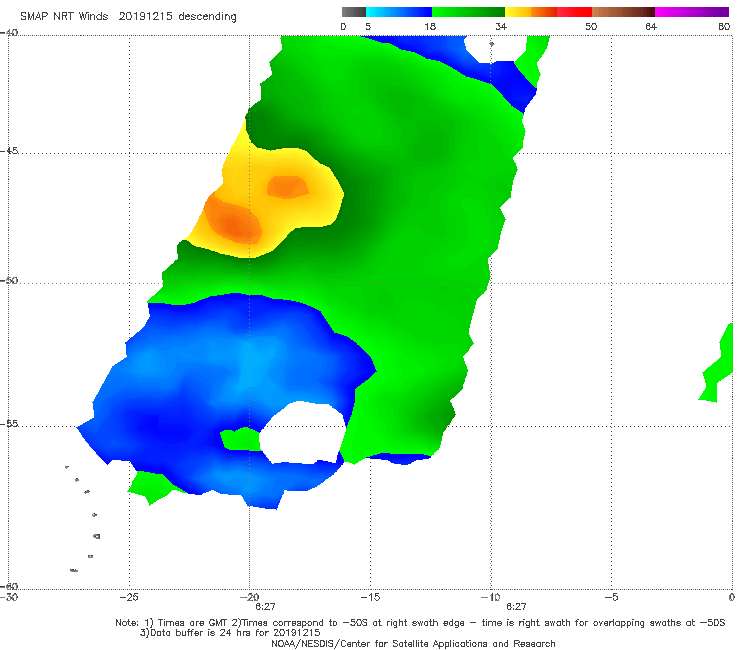Click the longitude axis label '-30'
This screenshot has height=650, width=740.
(x=9, y=597)
